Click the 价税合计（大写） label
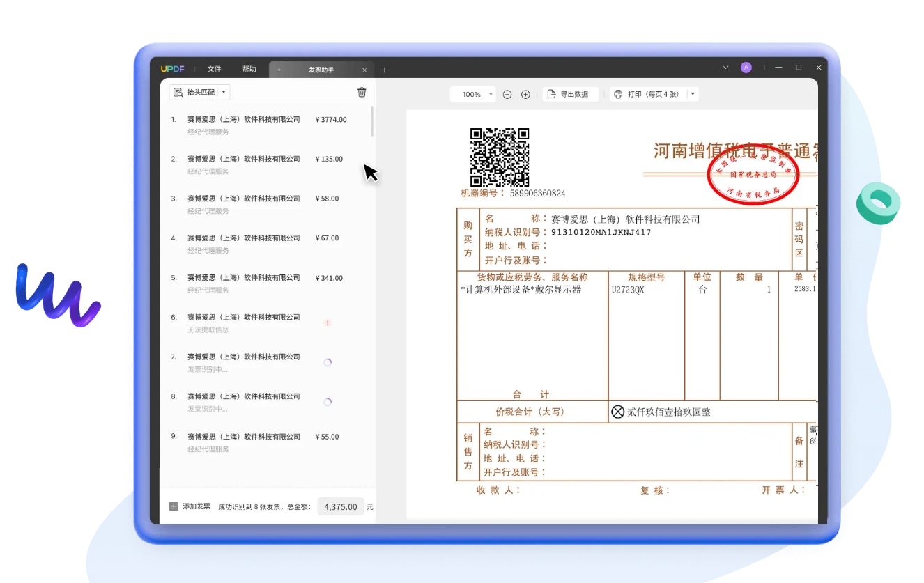 pyautogui.click(x=530, y=412)
